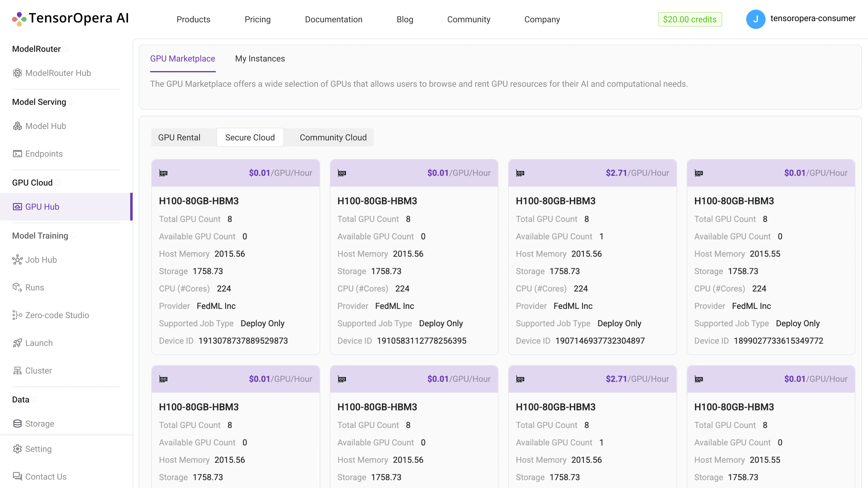
Task: Click Contact Us in the sidebar
Action: (46, 476)
